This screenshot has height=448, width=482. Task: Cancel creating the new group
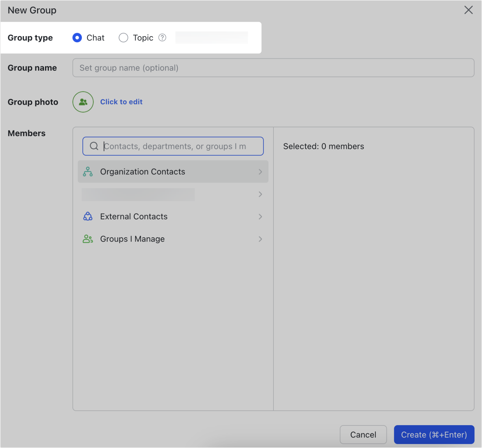coord(363,434)
